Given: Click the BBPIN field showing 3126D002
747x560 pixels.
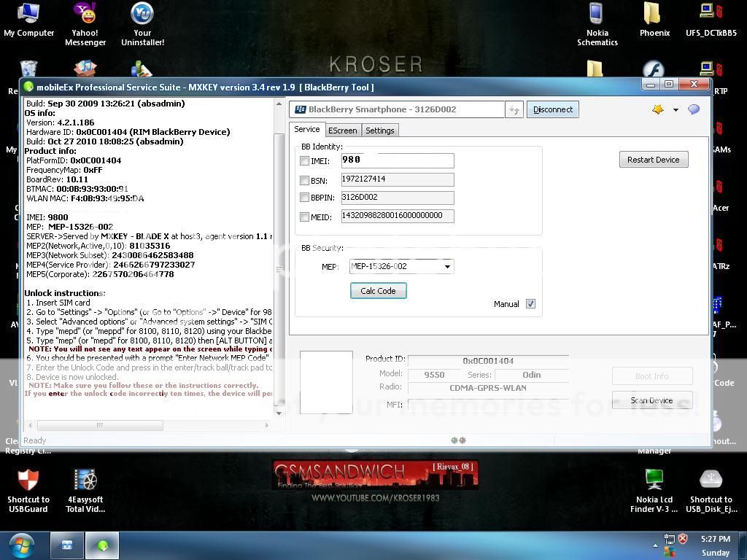Looking at the screenshot, I should click(398, 198).
